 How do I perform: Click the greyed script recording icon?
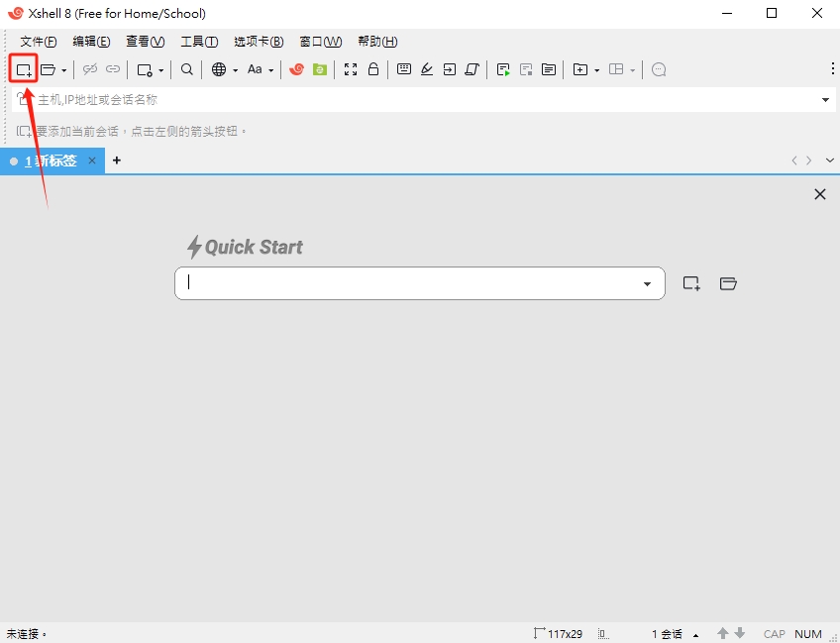tap(526, 69)
